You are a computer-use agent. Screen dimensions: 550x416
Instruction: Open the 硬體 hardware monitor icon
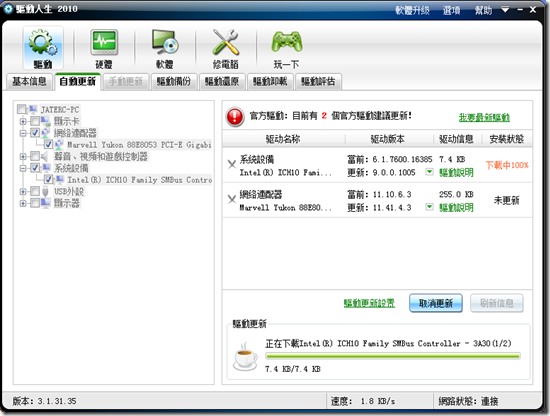click(x=104, y=48)
